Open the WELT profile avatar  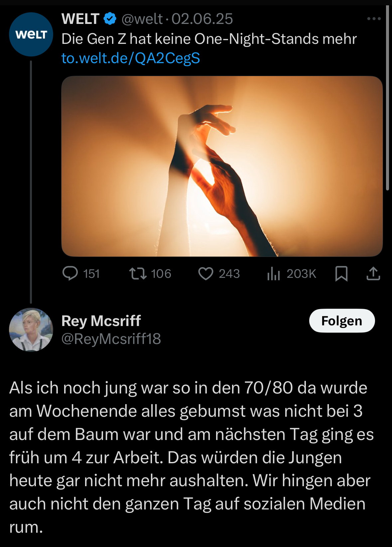point(31,34)
